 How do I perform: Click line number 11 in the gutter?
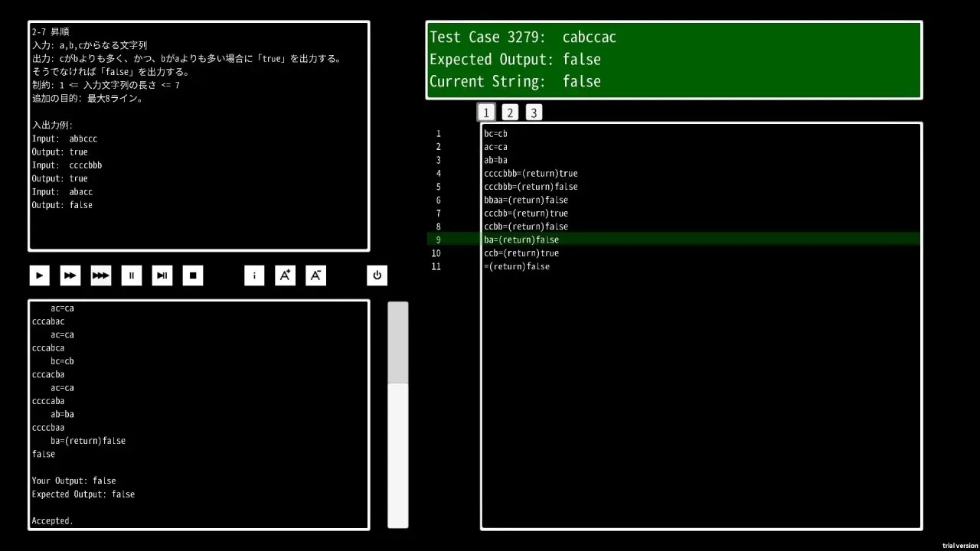click(436, 266)
